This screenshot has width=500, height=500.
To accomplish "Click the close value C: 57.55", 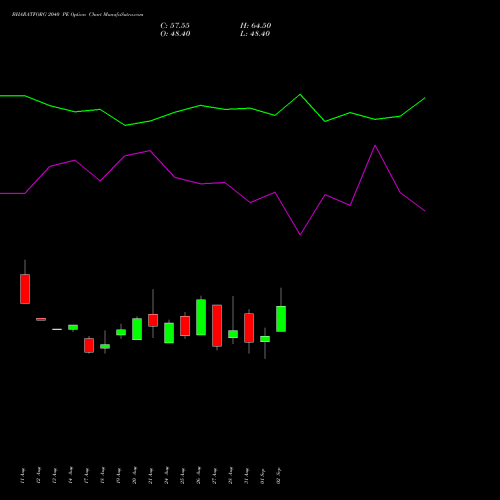I will coord(175,26).
